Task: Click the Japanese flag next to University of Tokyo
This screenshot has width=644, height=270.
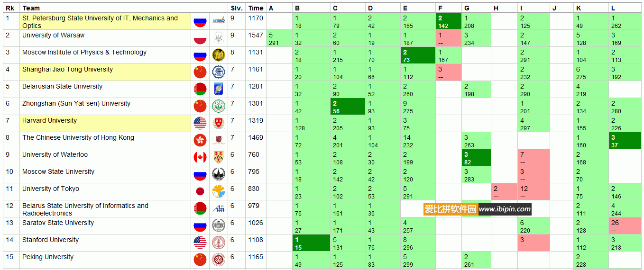Action: tap(200, 192)
